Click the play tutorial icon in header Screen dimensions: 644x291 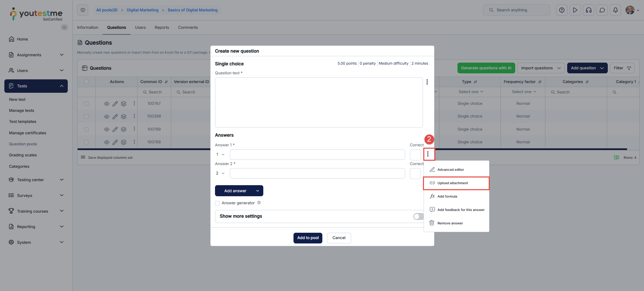tap(575, 10)
